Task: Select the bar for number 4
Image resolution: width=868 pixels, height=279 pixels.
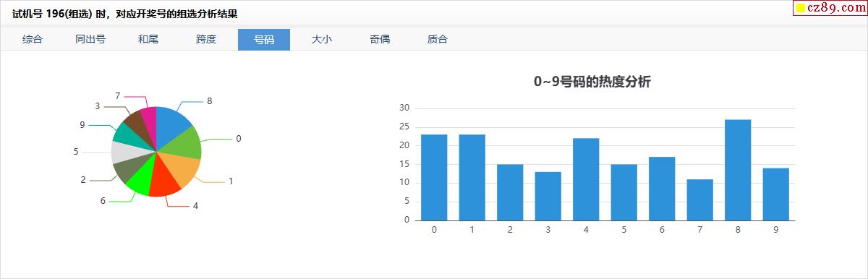Action: tap(586, 179)
